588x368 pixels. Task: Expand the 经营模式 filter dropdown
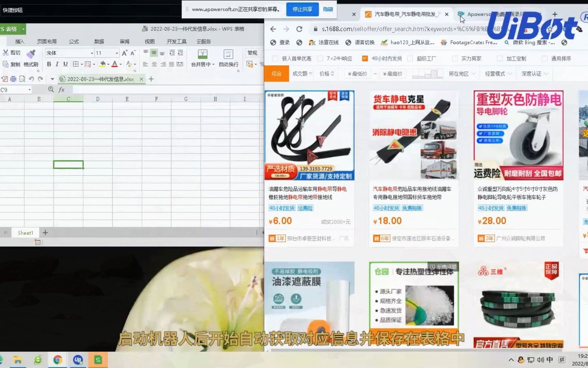[x=499, y=74]
